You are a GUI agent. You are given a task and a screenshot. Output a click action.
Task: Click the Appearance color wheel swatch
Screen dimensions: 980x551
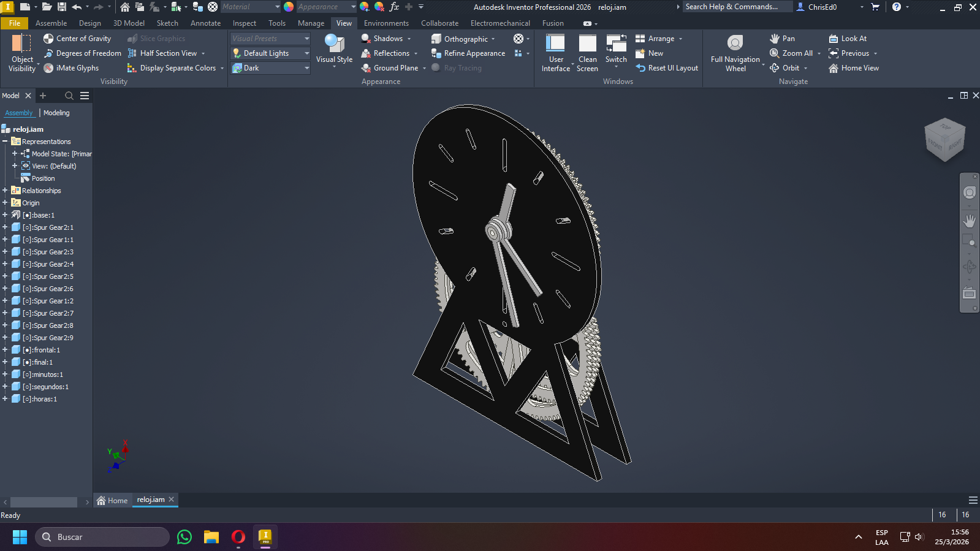coord(289,7)
